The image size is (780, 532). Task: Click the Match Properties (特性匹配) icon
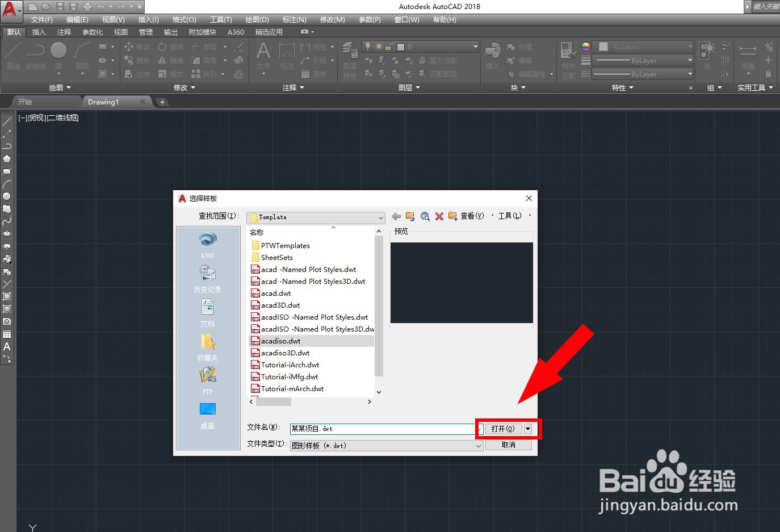point(568,60)
